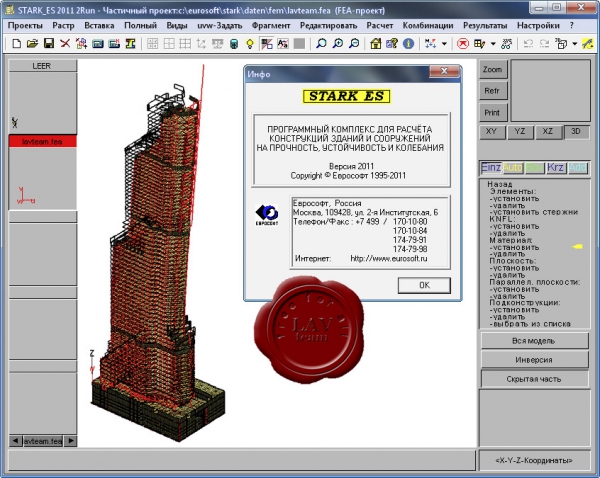Click the Скрытая часть button

(x=534, y=379)
